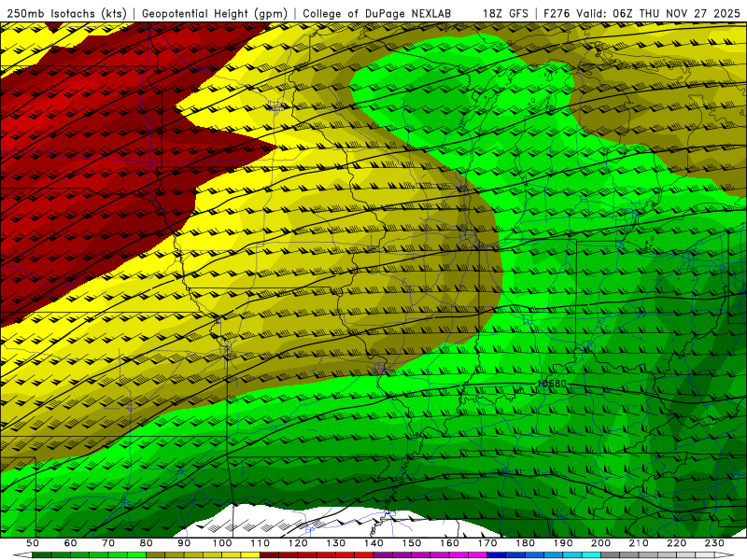Click the 'Valid: 06Z THU NOV 27 2025' text
This screenshot has width=747, height=560.
pyautogui.click(x=658, y=13)
